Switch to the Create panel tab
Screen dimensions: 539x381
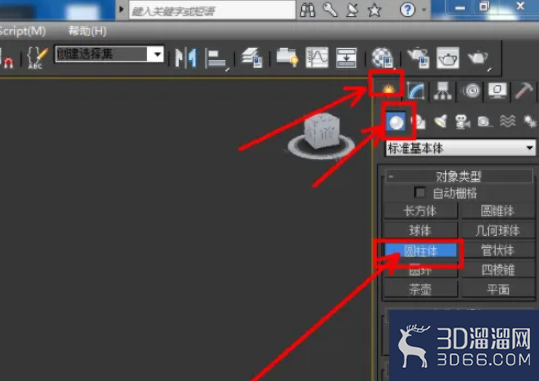[388, 89]
